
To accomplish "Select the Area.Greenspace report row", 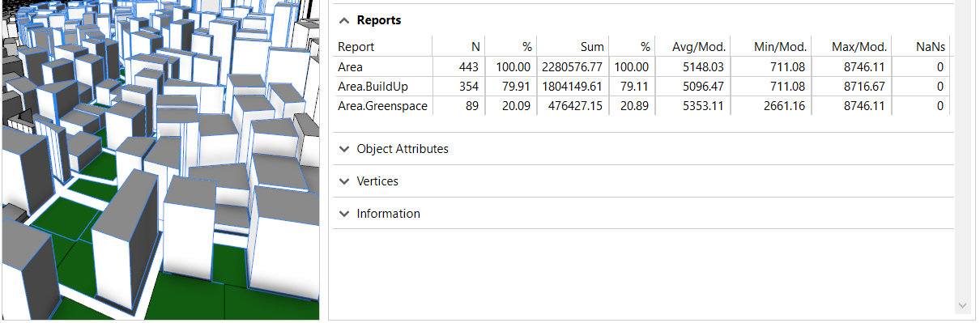I will pos(641,105).
